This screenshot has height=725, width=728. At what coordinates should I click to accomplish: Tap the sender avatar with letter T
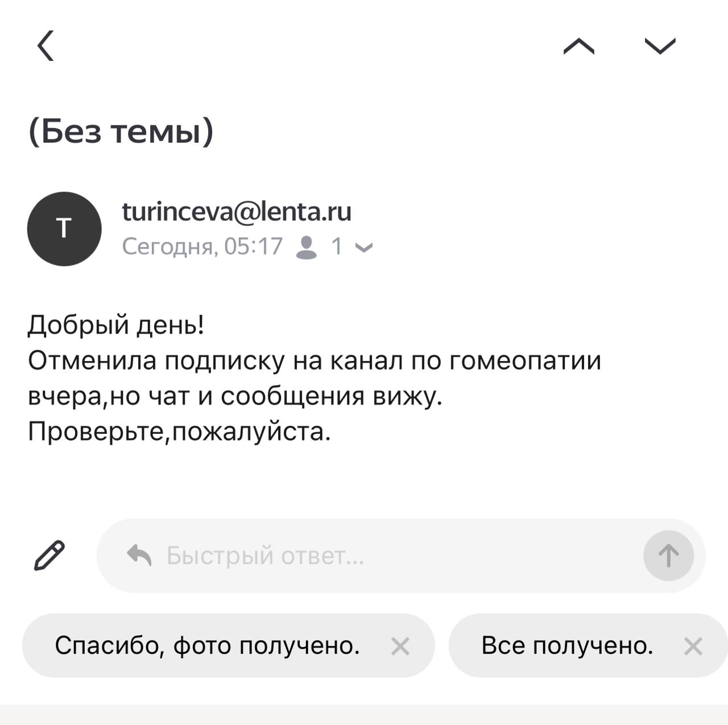(64, 229)
